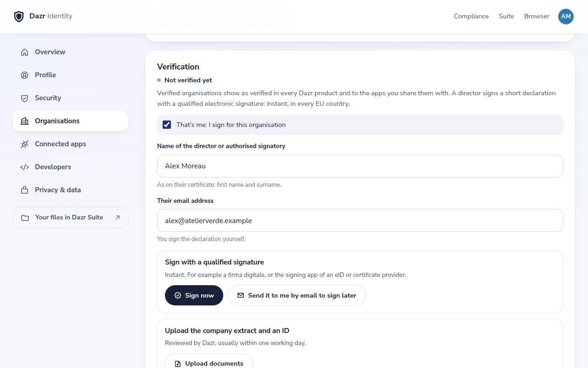Click the Overview home icon
This screenshot has height=368, width=588.
pyautogui.click(x=25, y=52)
